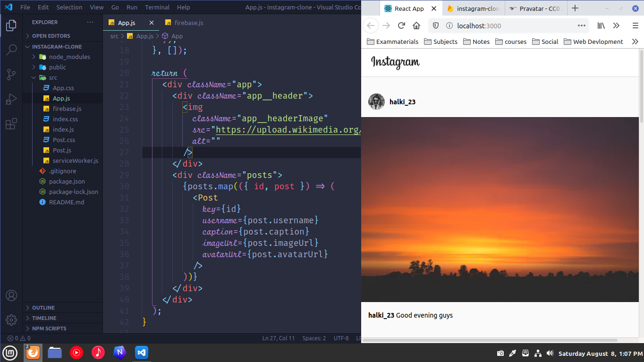This screenshot has width=644, height=362.
Task: Switch to the firebase.js editor tab
Action: tap(188, 23)
